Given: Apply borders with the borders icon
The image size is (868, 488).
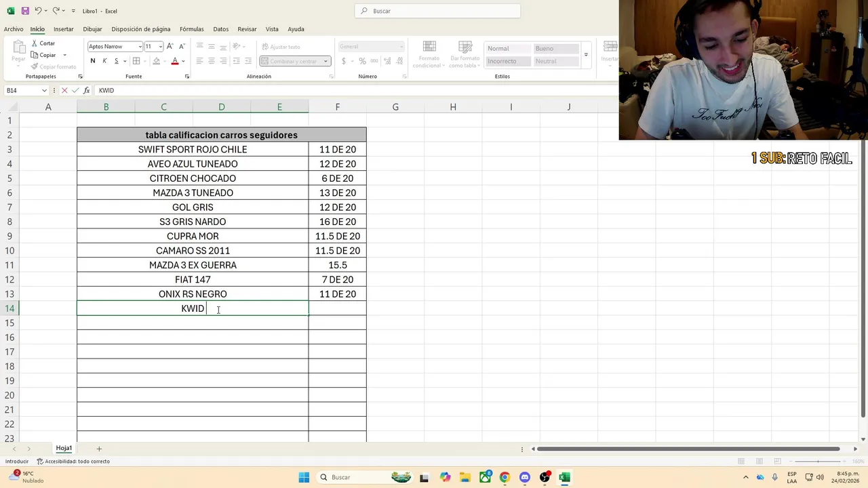Looking at the screenshot, I should click(136, 61).
